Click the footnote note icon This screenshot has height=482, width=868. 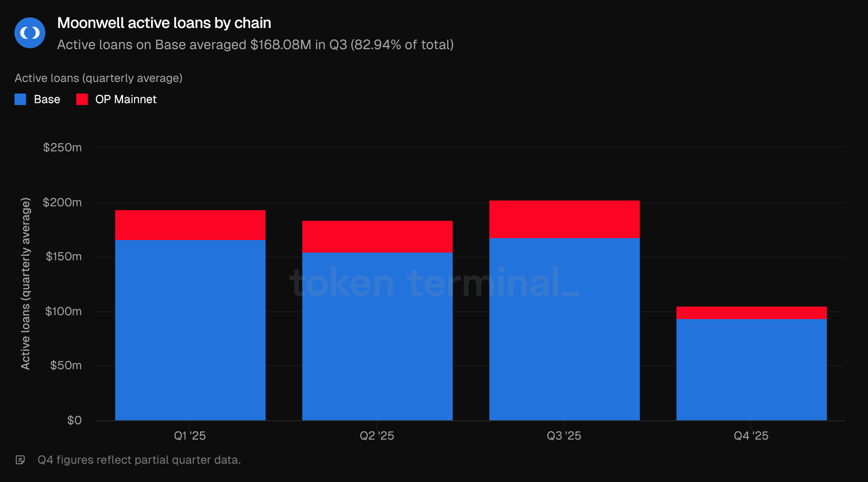pyautogui.click(x=20, y=460)
